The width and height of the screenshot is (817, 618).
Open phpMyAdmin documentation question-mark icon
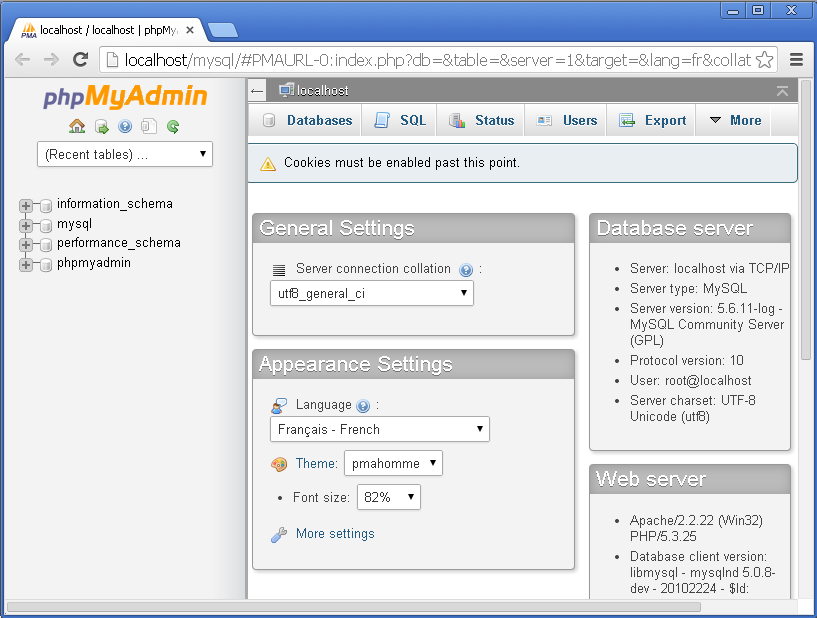(125, 126)
